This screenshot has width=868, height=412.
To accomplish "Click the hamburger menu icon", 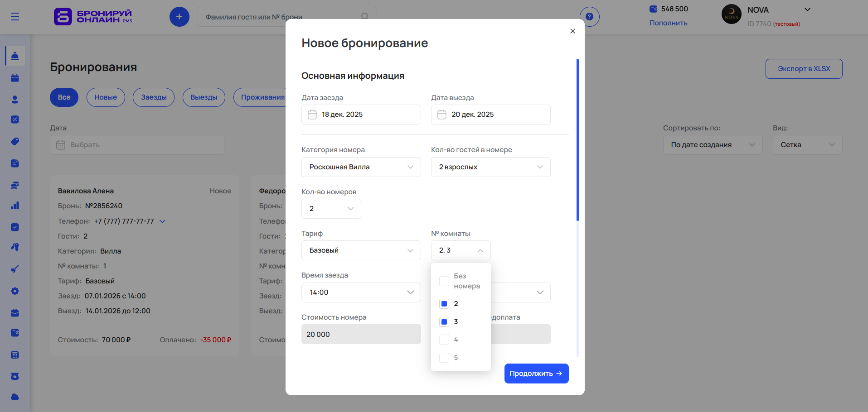I will 15,17.
